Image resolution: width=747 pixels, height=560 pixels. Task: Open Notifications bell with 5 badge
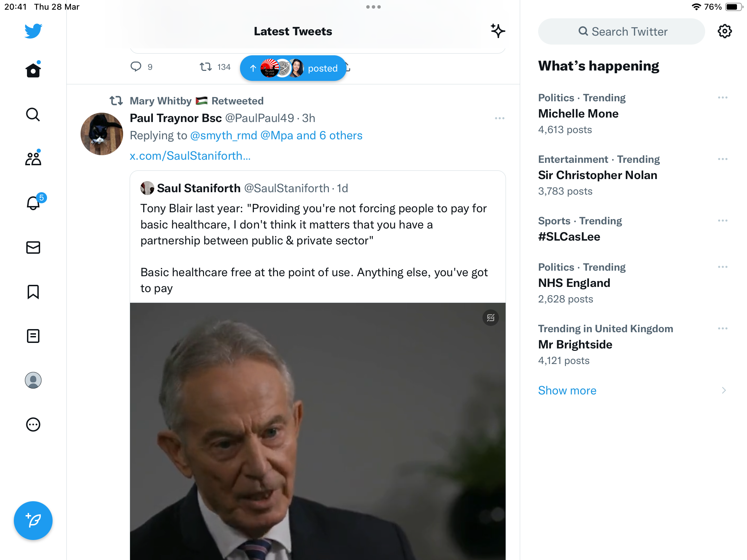coord(34,203)
